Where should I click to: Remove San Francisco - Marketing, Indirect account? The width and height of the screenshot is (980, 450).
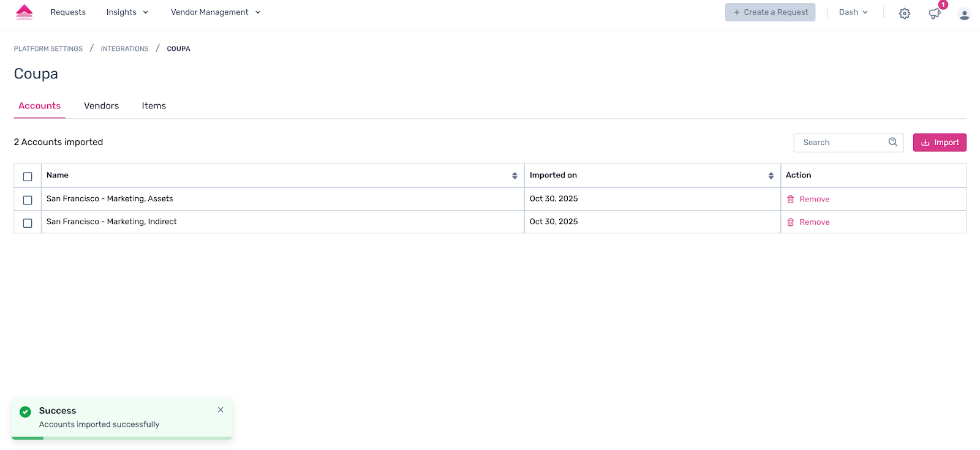click(808, 222)
